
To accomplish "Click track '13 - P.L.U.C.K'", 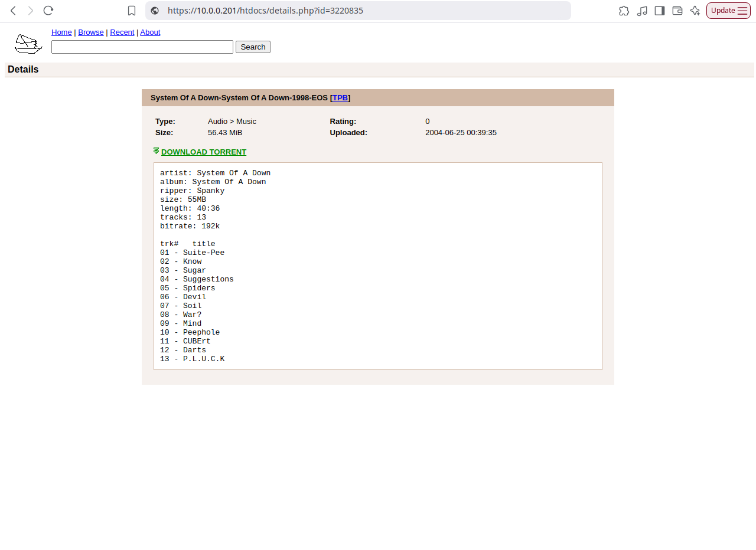I will pyautogui.click(x=193, y=359).
